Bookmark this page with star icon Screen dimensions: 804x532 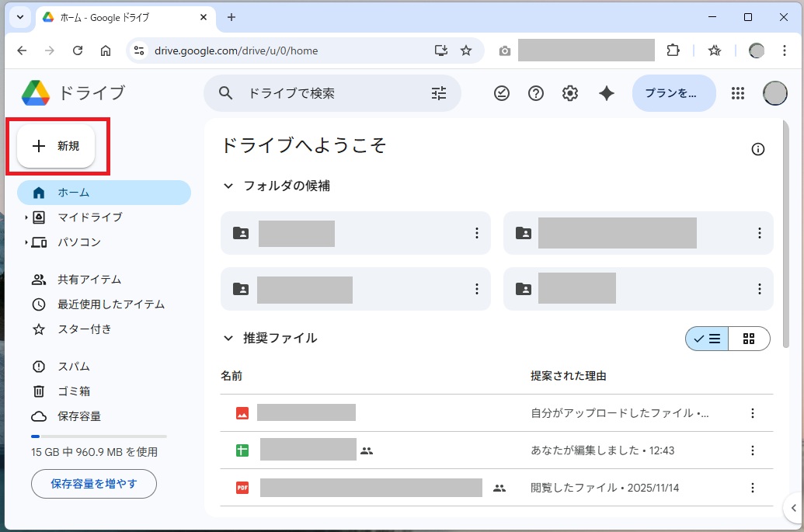[466, 50]
